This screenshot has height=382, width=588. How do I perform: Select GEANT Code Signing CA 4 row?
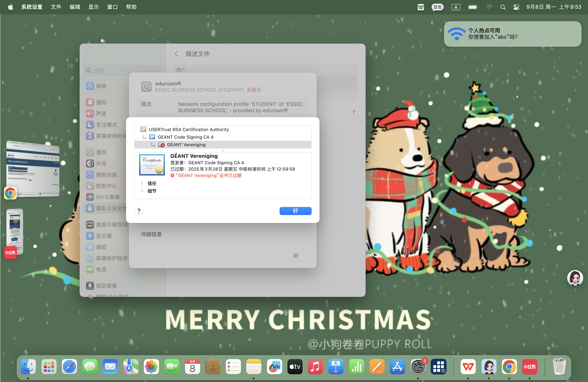185,137
